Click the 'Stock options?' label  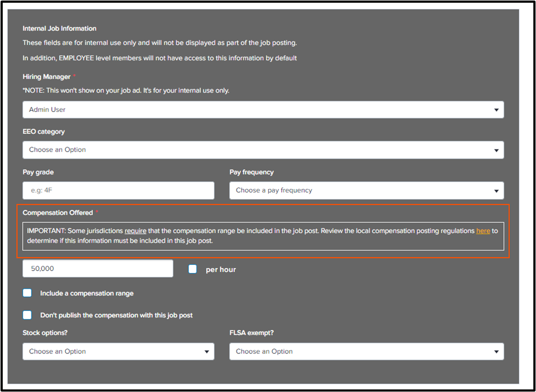pos(45,333)
